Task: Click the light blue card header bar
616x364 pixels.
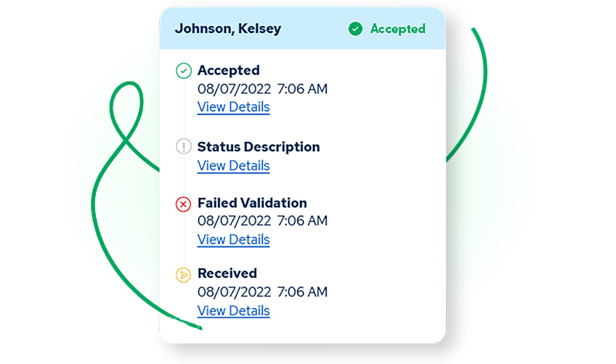Action: (302, 28)
